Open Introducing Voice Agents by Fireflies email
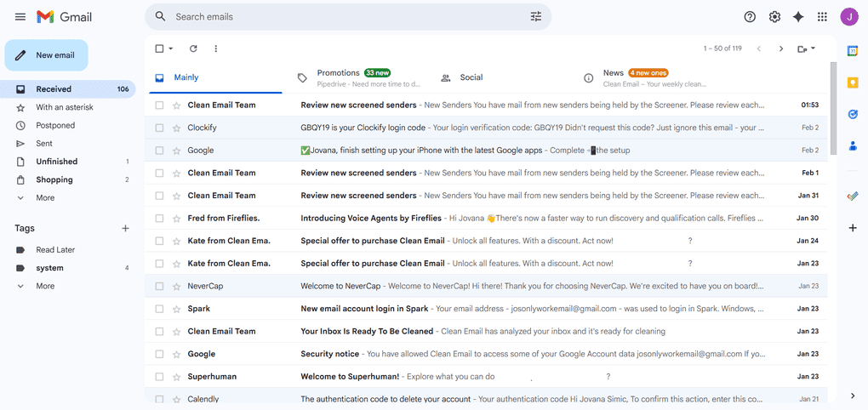This screenshot has width=868, height=410. [486, 219]
